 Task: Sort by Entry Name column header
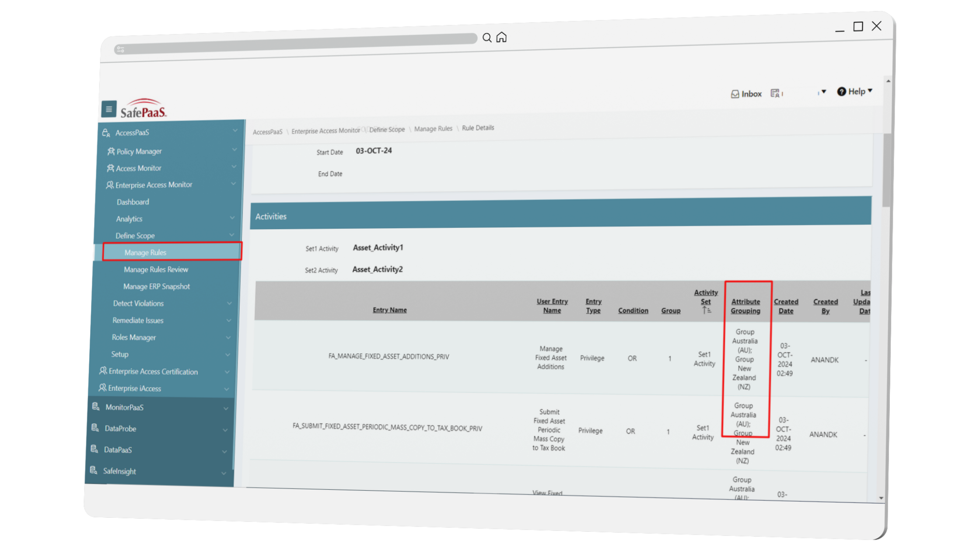click(x=389, y=310)
